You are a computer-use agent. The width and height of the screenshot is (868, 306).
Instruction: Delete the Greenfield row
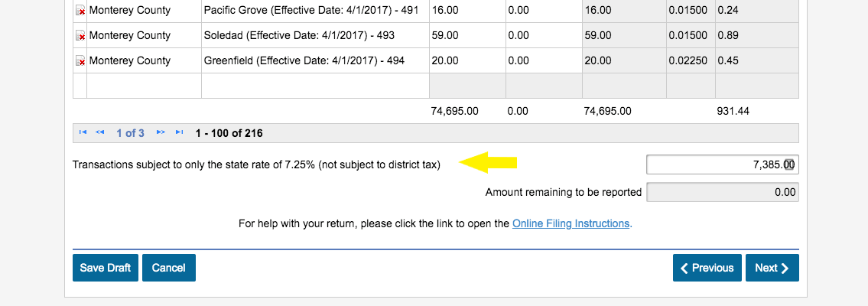[x=80, y=61]
